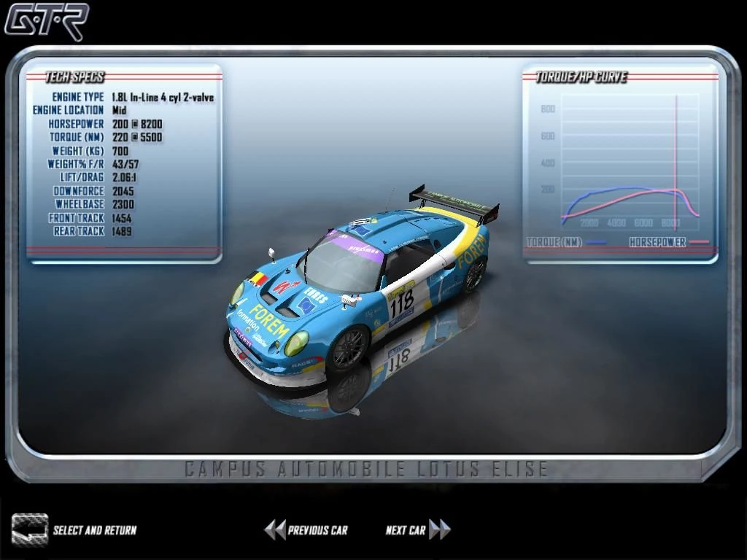Click the Campus Automobile Lotus Elise title
The width and height of the screenshot is (747, 560).
(x=366, y=469)
